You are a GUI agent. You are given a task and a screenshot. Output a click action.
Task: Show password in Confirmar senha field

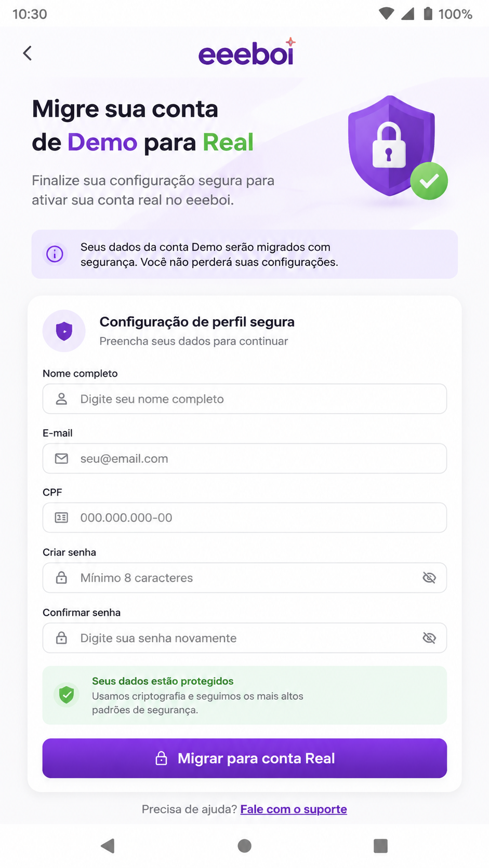click(x=429, y=638)
